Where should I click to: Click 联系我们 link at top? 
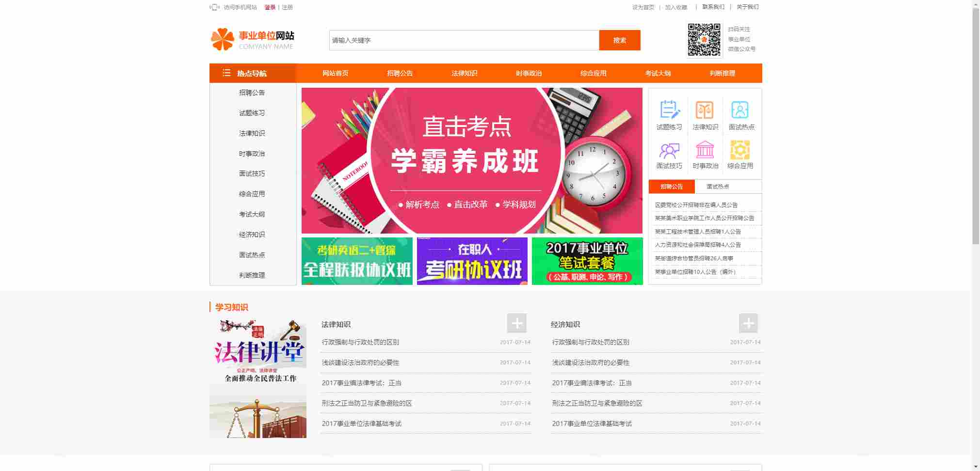click(713, 7)
